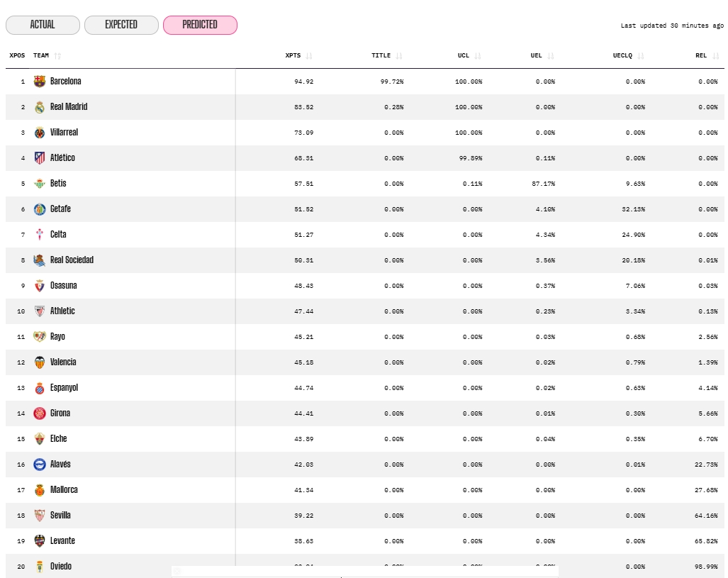728x578 pixels.
Task: Open the Real Sociedad team link
Action: 72,260
